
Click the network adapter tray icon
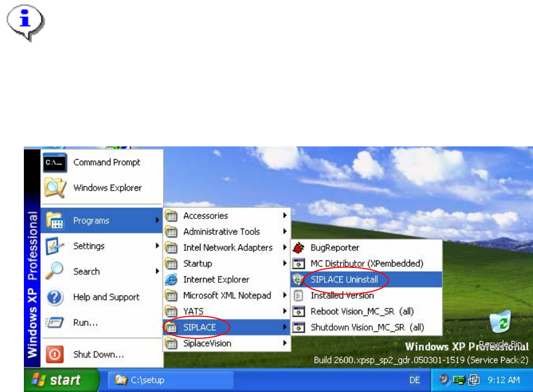459,380
